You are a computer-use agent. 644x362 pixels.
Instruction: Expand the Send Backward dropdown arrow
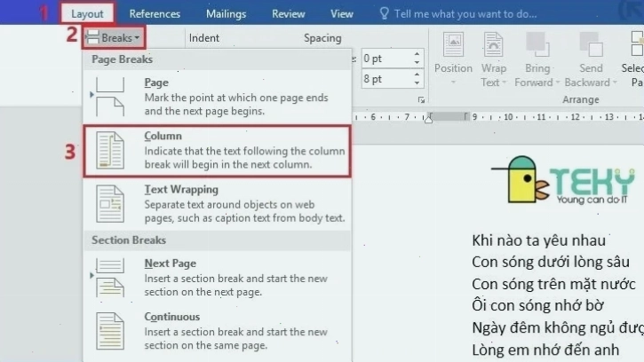point(615,83)
